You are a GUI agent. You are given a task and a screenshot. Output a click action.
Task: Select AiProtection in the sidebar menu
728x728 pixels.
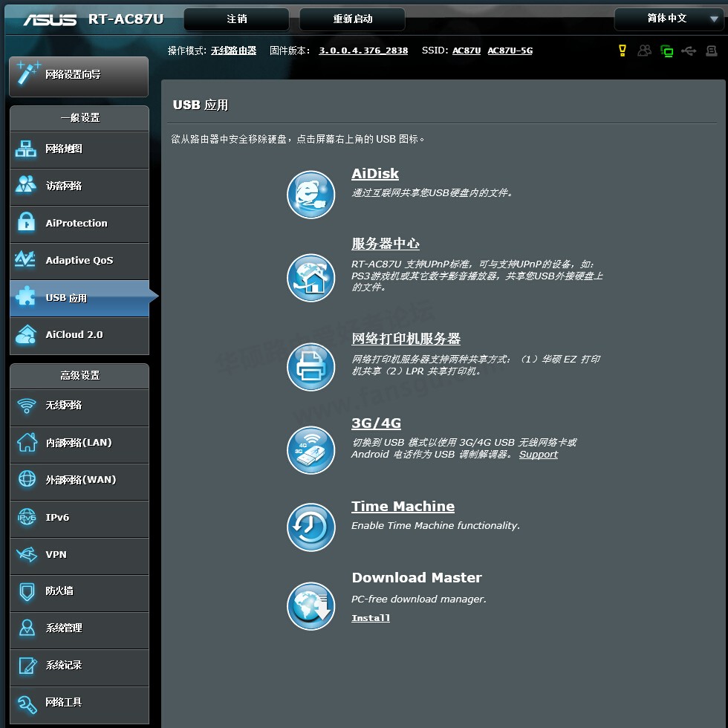(79, 224)
